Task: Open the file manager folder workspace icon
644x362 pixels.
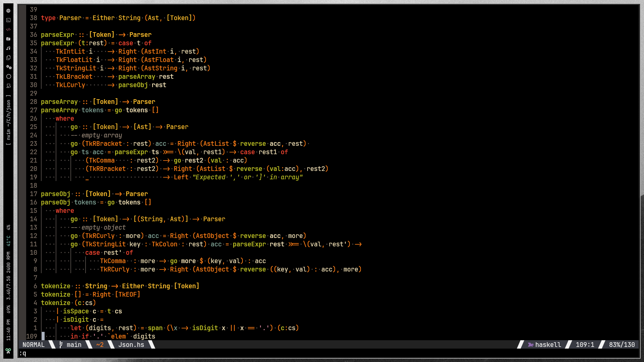Action: [x=8, y=39]
